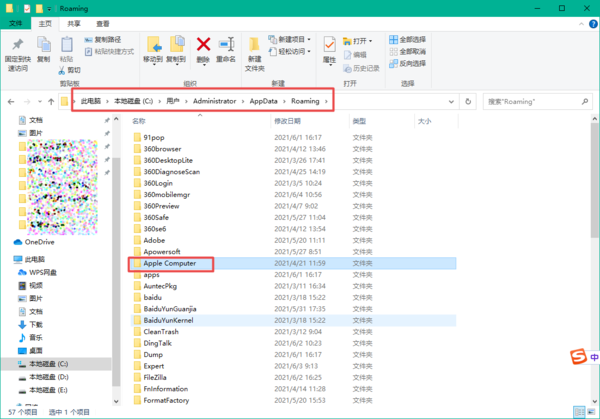Click Select all (全部选择)
Screen dimensions: 600x419
(x=415, y=39)
